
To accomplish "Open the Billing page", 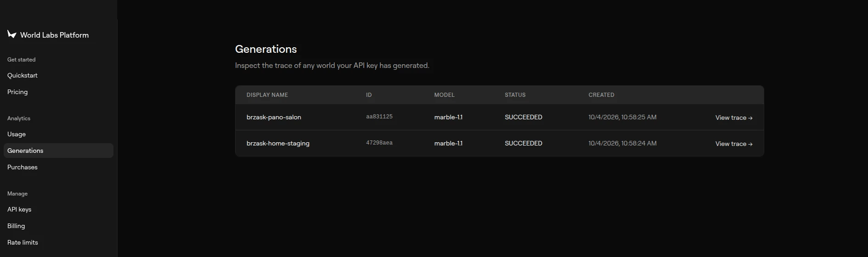I will pyautogui.click(x=16, y=226).
